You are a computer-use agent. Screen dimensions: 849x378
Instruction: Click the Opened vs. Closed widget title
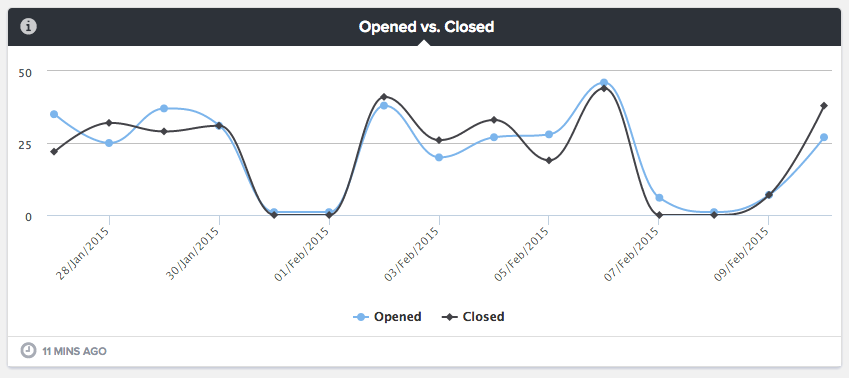point(426,27)
